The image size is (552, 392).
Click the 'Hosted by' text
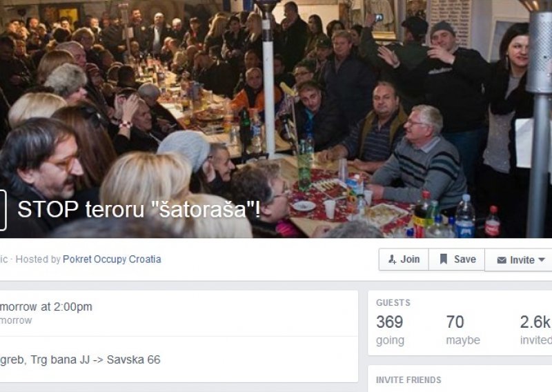pyautogui.click(x=38, y=259)
